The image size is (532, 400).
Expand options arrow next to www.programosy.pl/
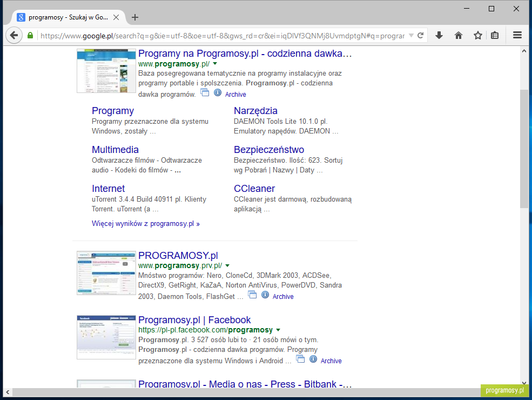(x=215, y=64)
